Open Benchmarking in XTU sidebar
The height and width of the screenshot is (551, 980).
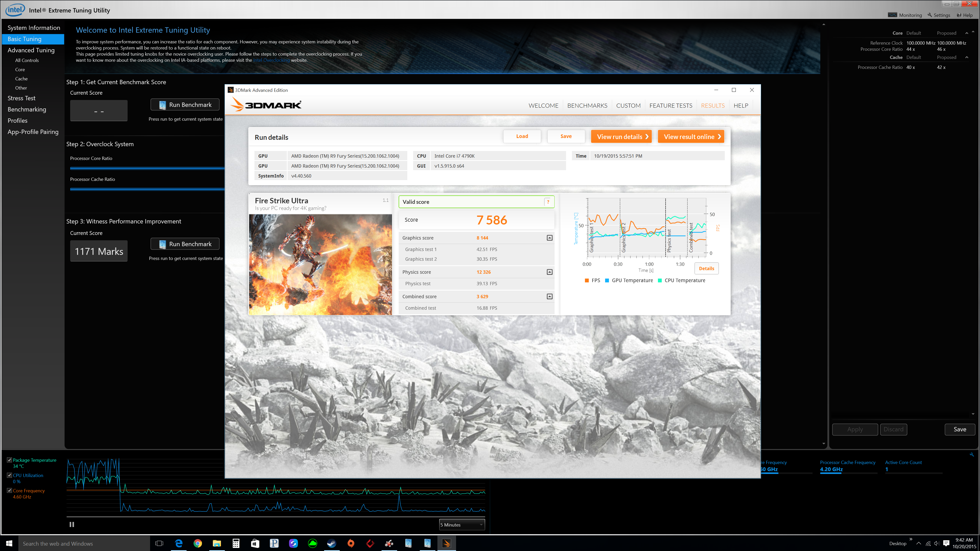tap(27, 109)
